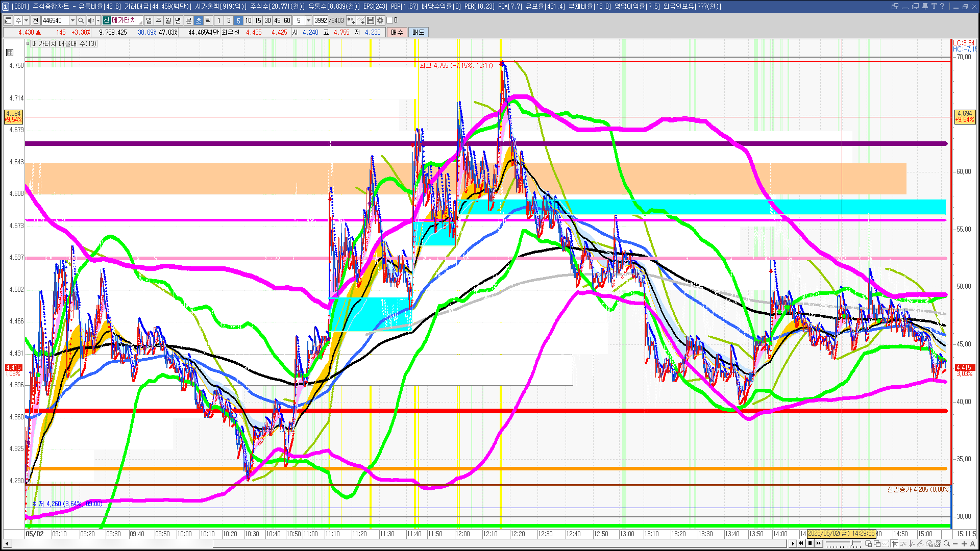The height and width of the screenshot is (551, 980).
Task: Toggle the chart grid table icon
Action: (x=9, y=53)
